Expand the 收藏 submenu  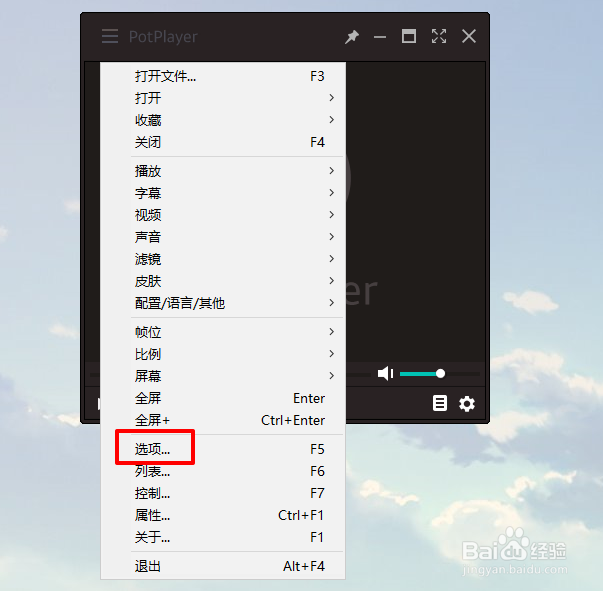click(x=223, y=120)
